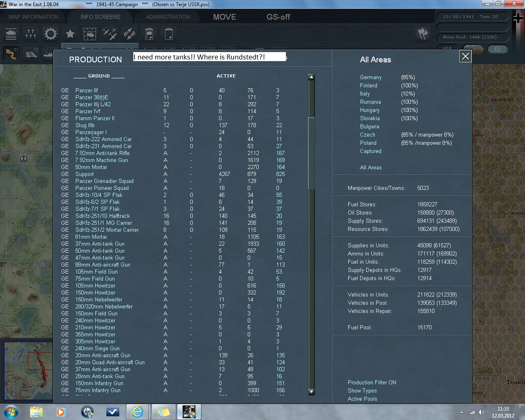Click the Panzer IIf row
This screenshot has width=525, height=420.
[171, 90]
